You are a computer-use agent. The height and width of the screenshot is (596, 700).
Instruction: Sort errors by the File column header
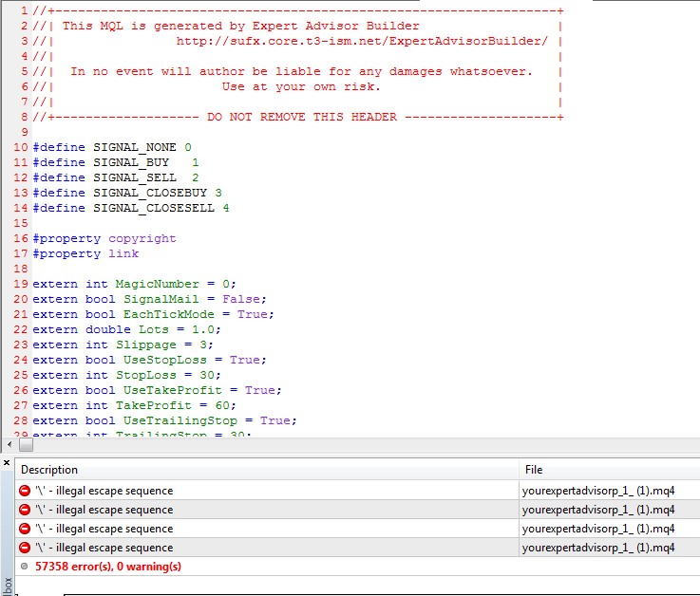(534, 470)
